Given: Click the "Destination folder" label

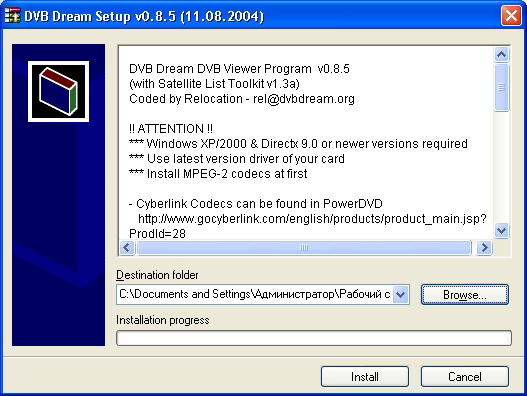Looking at the screenshot, I should coord(157,275).
